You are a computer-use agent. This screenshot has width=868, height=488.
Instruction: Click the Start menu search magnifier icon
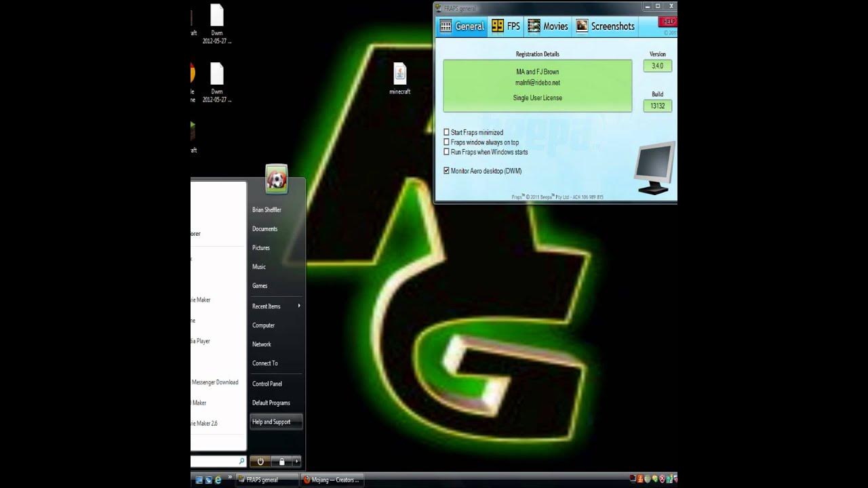(241, 461)
